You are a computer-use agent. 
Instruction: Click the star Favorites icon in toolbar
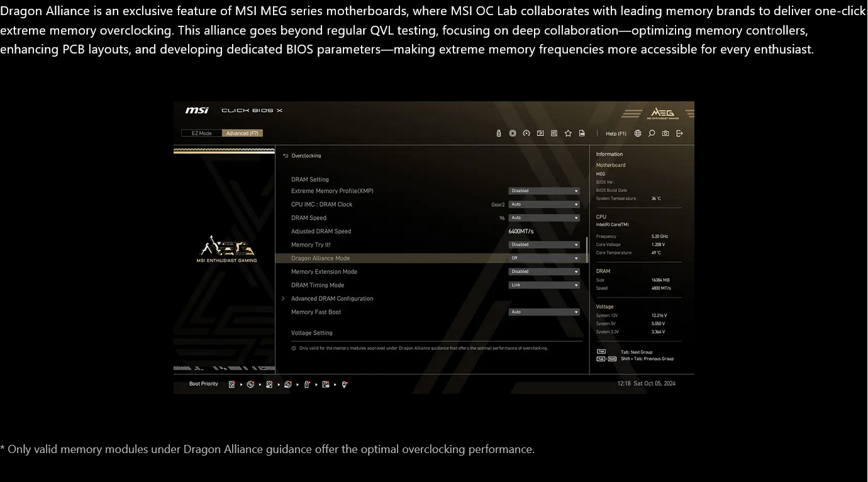click(x=568, y=133)
